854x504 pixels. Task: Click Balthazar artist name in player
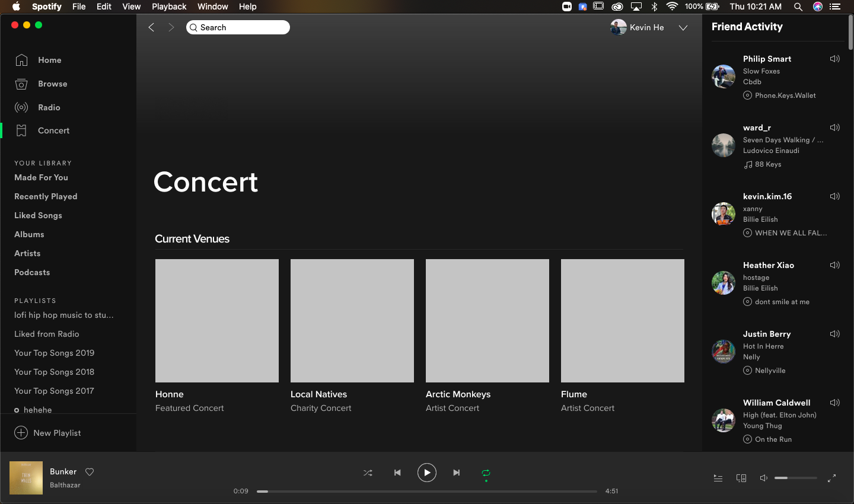coord(65,485)
